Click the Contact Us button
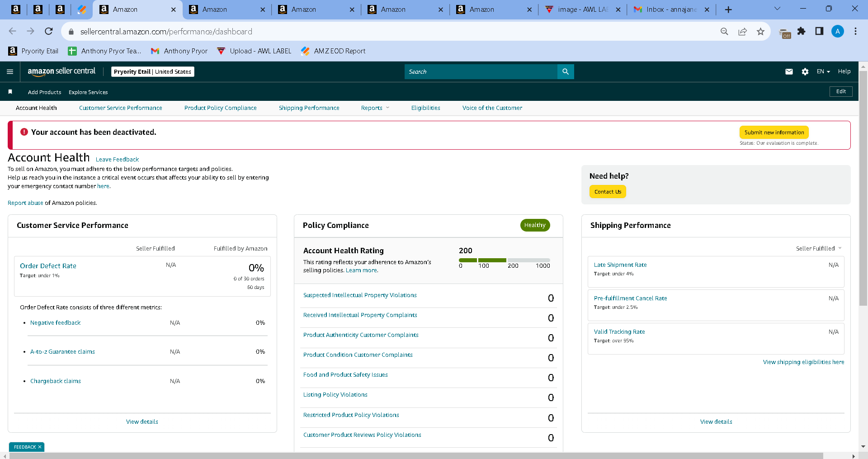Screen dimensions: 868x459 pos(608,192)
